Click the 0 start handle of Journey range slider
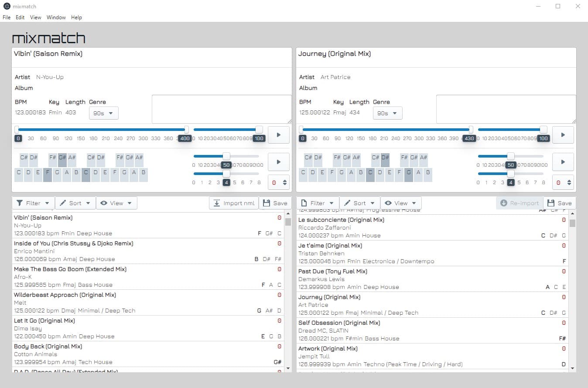Screen dimensions: 588x388 (301, 130)
